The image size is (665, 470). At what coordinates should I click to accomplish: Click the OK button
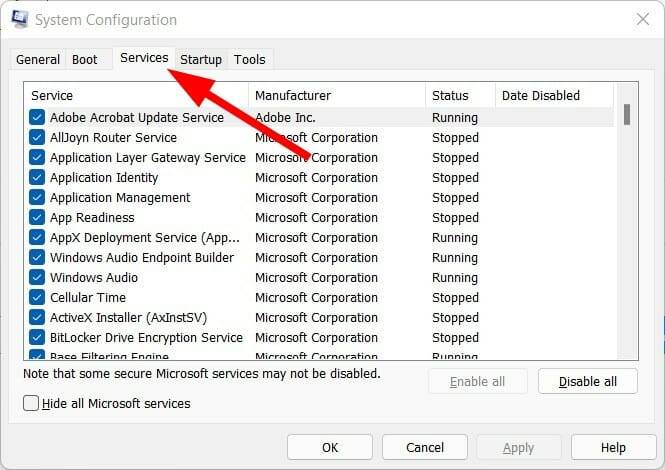(x=330, y=447)
